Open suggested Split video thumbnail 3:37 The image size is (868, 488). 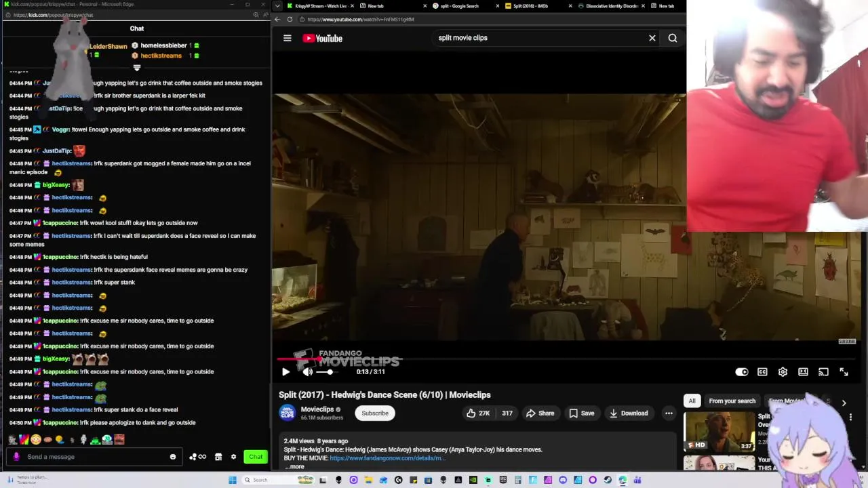tap(719, 432)
